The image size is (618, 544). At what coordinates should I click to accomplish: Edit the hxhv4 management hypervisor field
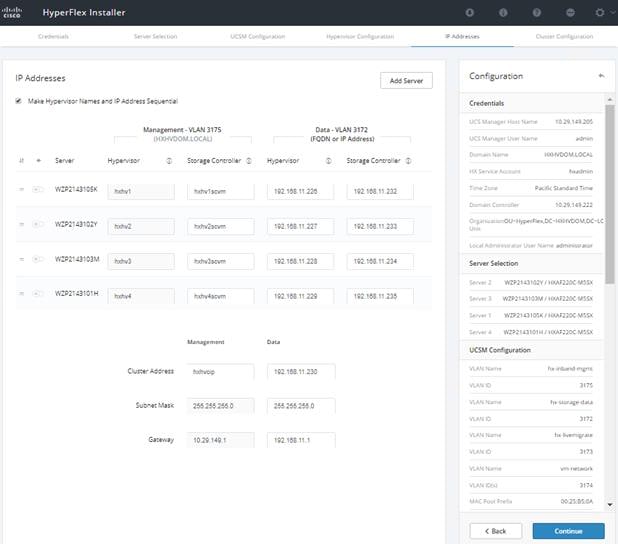[141, 296]
